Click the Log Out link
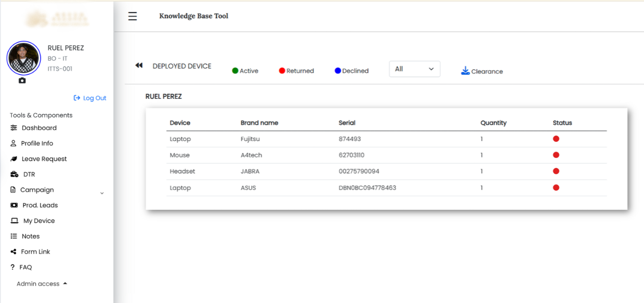Viewport: 644px width, 303px height. (x=90, y=98)
